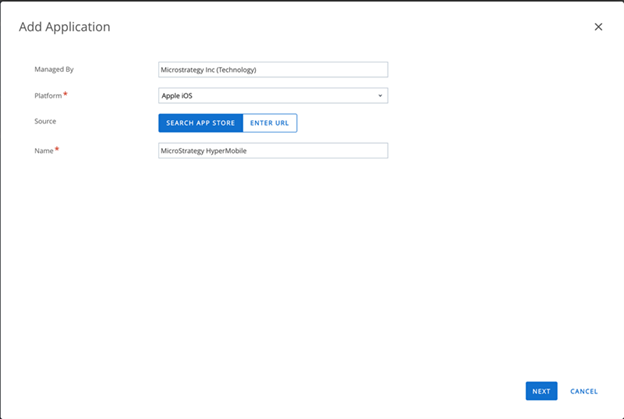Select the Search App Store source option
This screenshot has width=624, height=419.
tap(200, 123)
